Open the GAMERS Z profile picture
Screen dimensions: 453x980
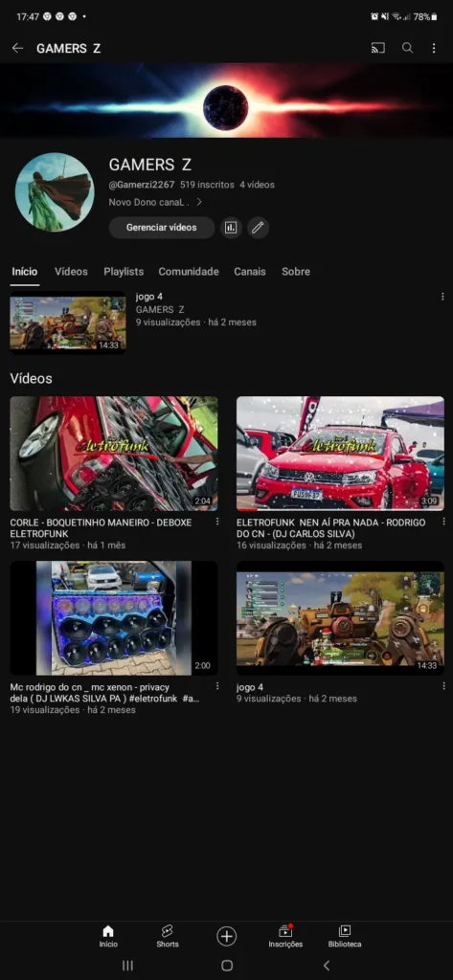coord(55,191)
